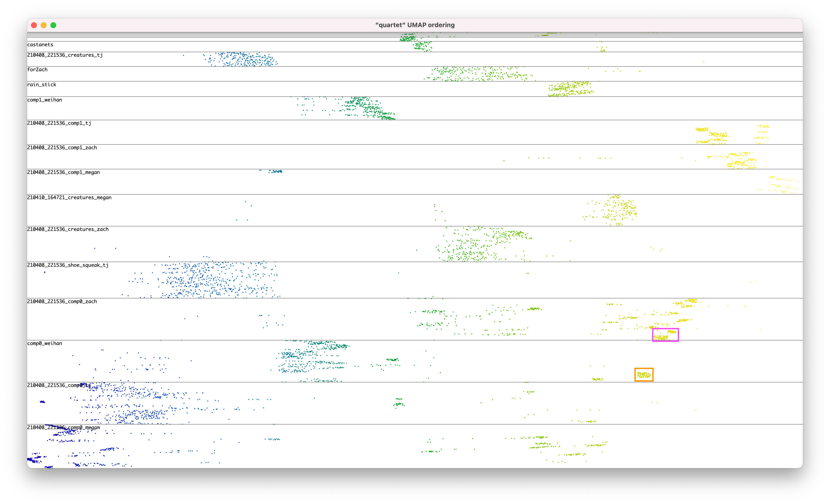Select the forZach row label
The width and height of the screenshot is (830, 504).
click(37, 70)
